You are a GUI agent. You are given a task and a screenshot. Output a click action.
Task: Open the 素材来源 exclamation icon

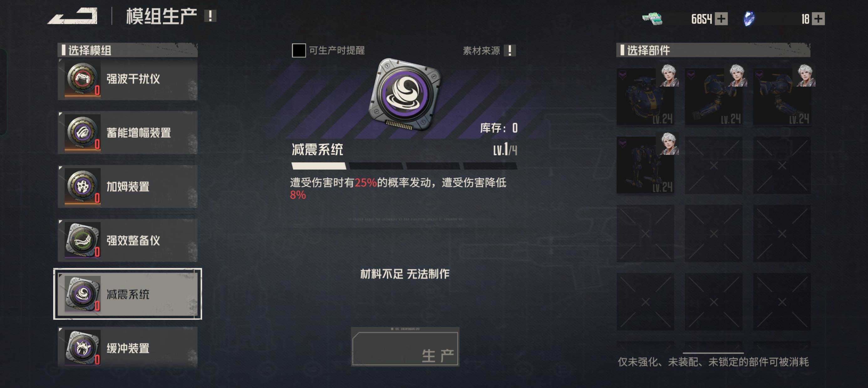tap(509, 50)
